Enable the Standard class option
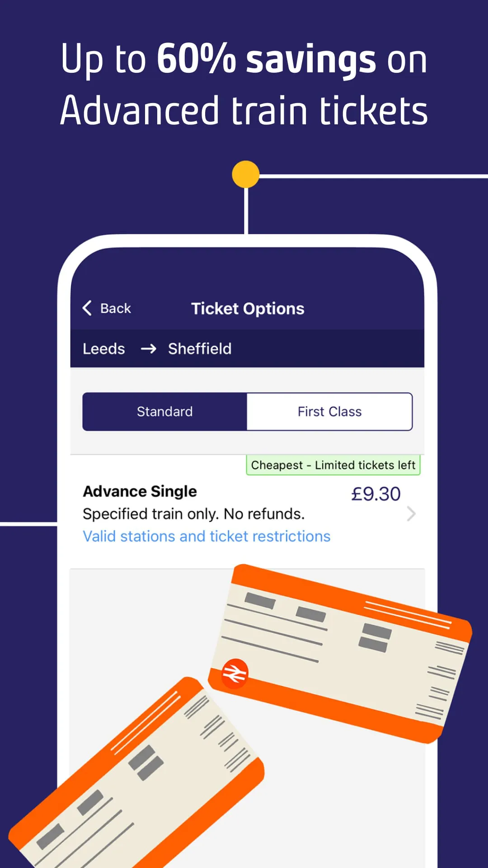The width and height of the screenshot is (488, 868). (x=164, y=411)
